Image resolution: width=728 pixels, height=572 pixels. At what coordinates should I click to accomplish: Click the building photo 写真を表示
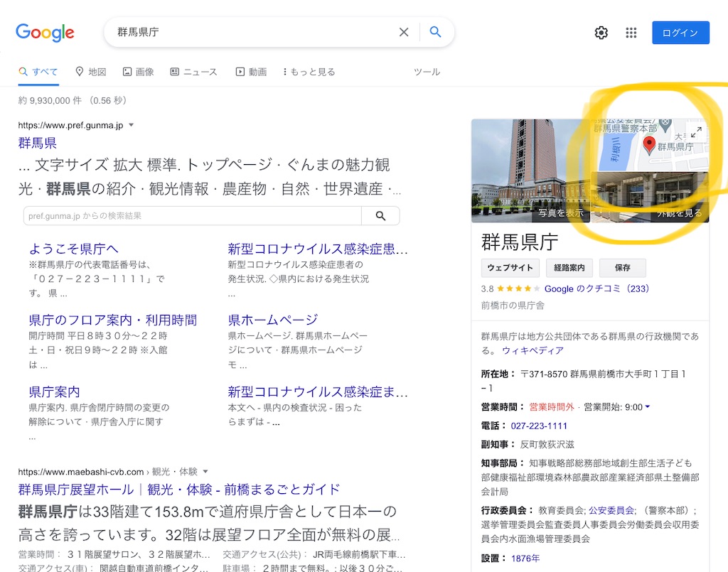pyautogui.click(x=530, y=171)
